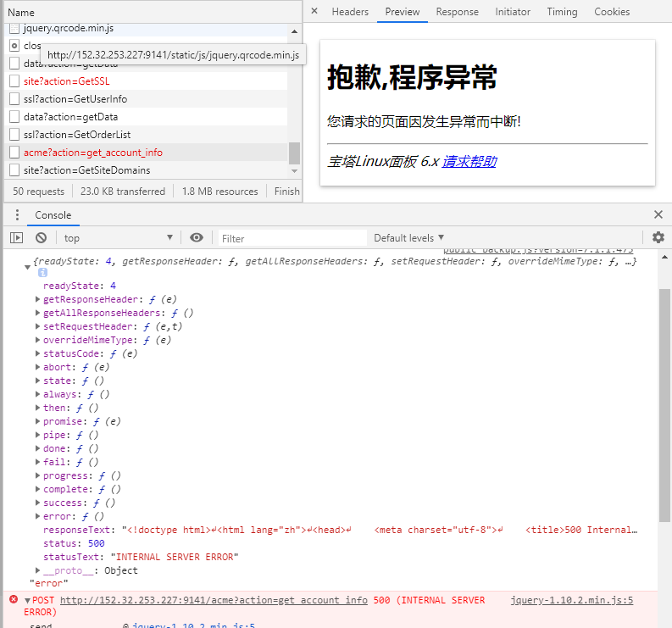The height and width of the screenshot is (628, 672).
Task: Collapse the logged readyState object
Action: pyautogui.click(x=27, y=267)
